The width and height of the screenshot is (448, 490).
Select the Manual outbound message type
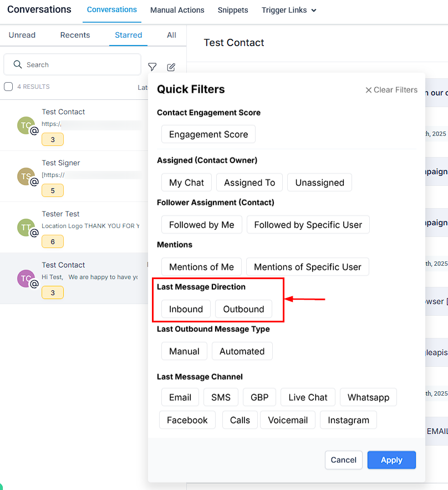184,351
